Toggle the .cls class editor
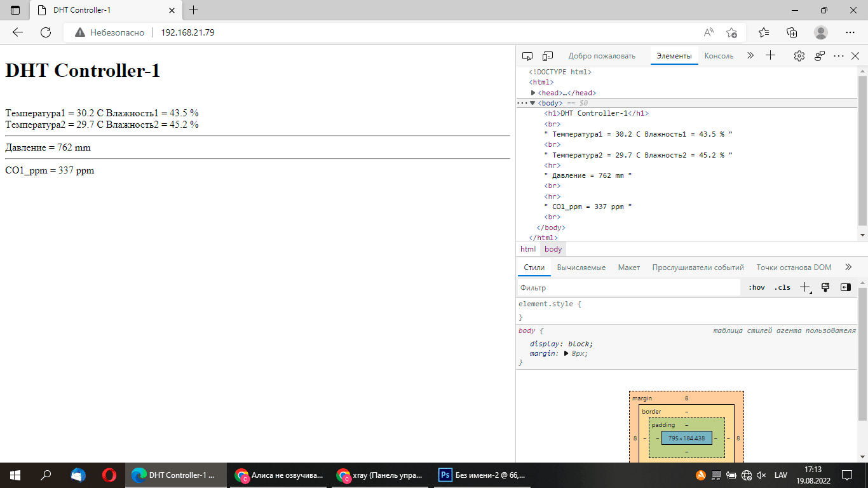This screenshot has width=868, height=488. point(782,287)
